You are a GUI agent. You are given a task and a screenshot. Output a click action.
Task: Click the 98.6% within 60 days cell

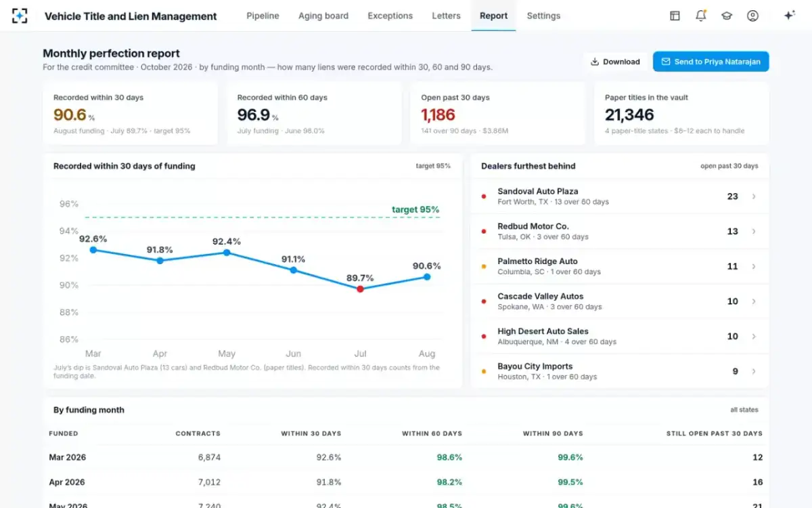449,457
